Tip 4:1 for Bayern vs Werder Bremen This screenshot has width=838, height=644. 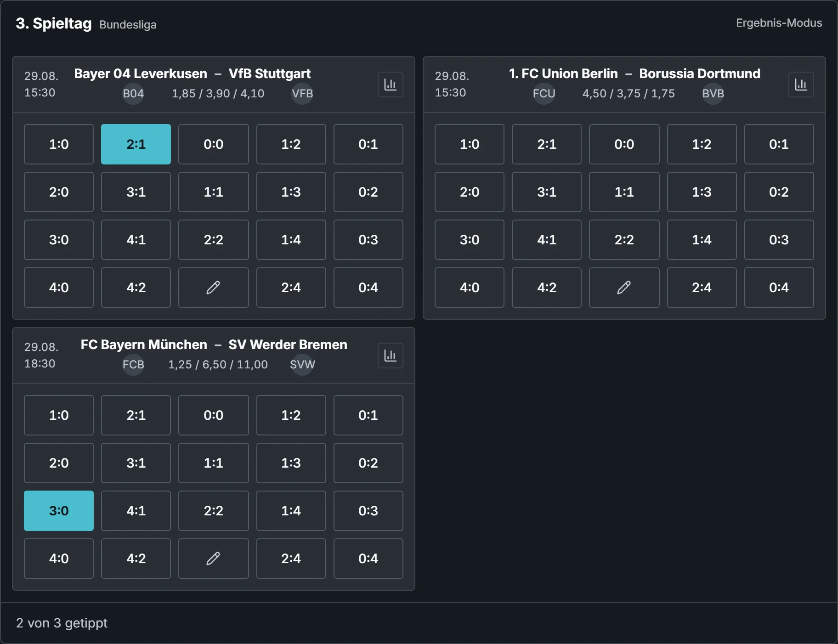pos(136,511)
